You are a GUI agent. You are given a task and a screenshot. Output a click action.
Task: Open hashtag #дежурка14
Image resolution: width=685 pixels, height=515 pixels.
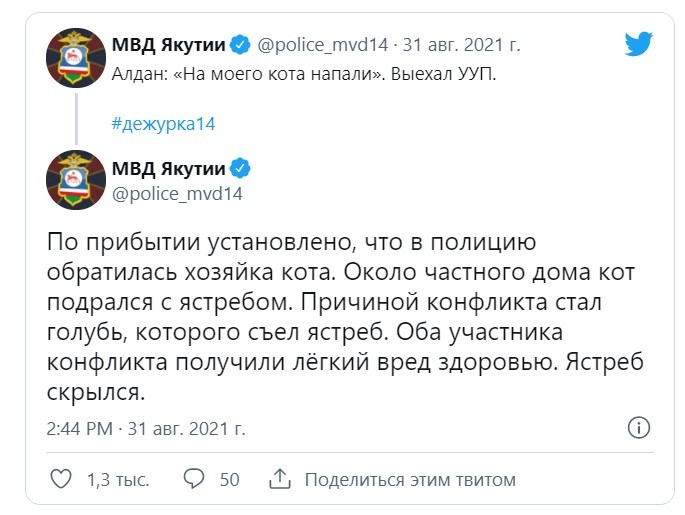[163, 124]
